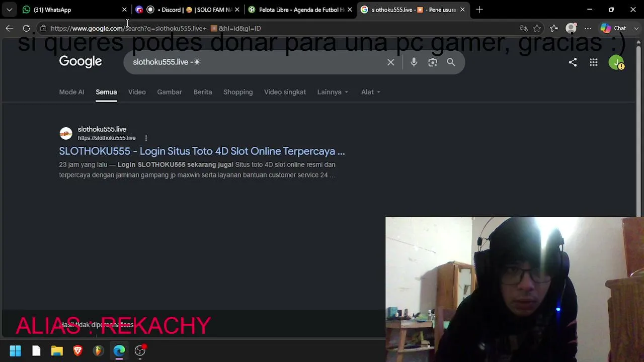
Task: Clear the Google search query
Action: point(391,62)
